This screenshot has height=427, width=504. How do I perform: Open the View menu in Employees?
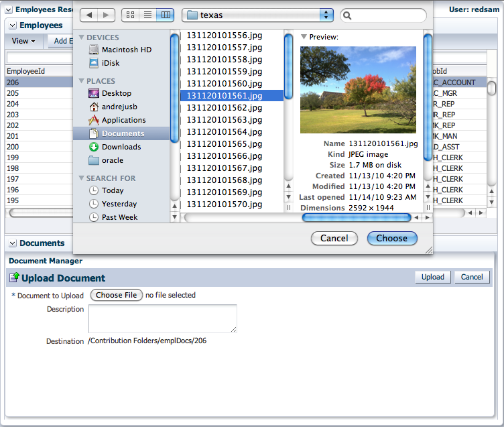coord(23,41)
